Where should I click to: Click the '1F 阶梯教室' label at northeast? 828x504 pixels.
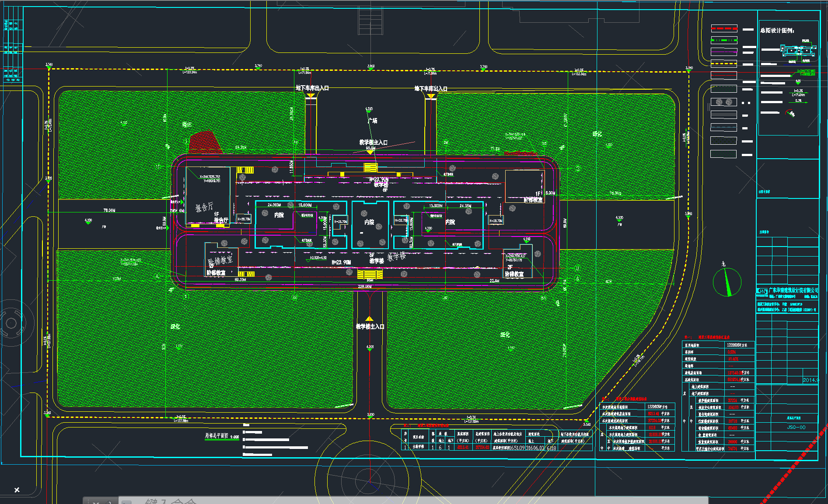[534, 197]
